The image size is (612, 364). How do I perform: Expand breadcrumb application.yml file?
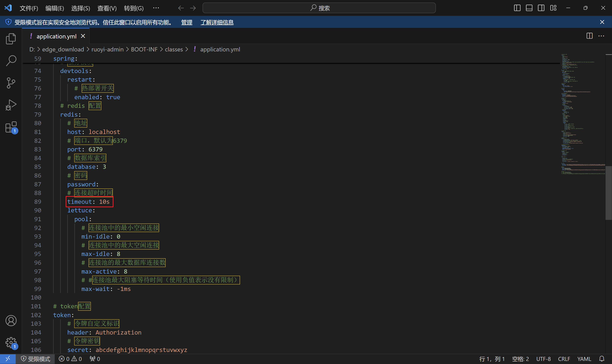[220, 49]
